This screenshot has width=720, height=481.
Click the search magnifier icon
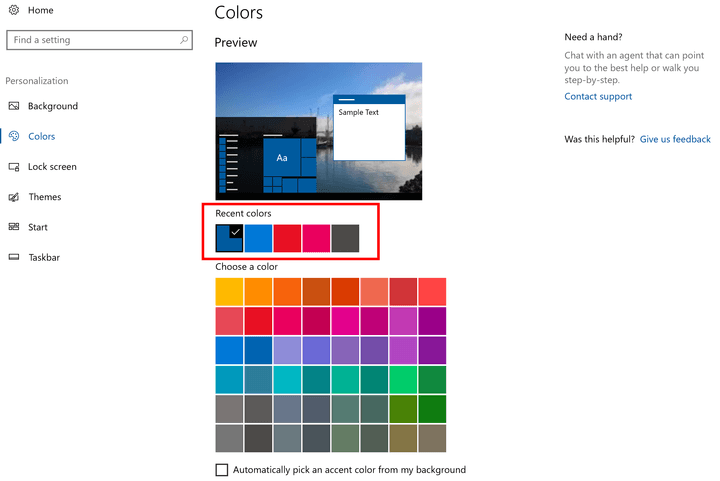click(x=184, y=40)
